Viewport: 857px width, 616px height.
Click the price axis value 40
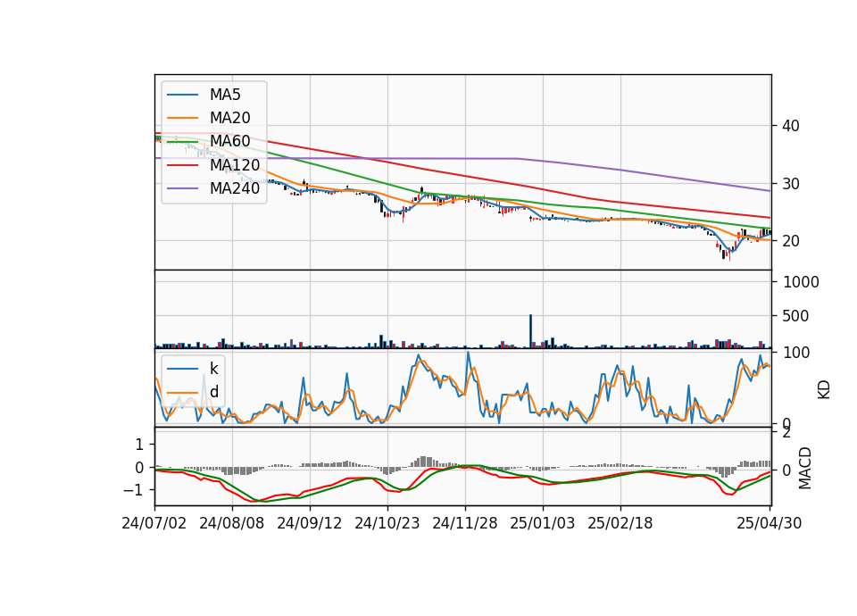pyautogui.click(x=791, y=126)
